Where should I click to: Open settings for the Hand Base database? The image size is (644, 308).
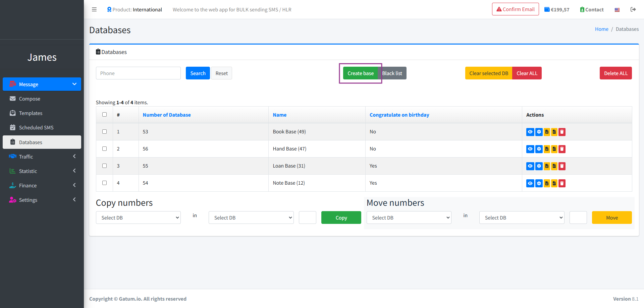(539, 149)
